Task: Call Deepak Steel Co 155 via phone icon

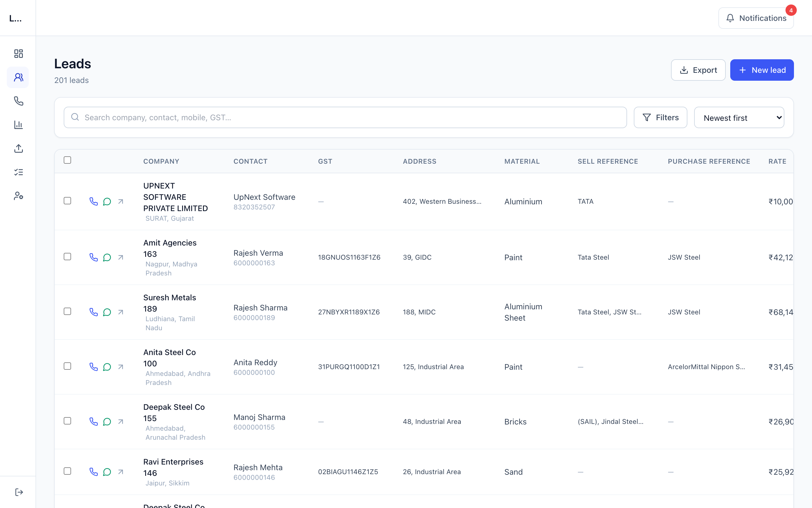Action: pos(94,421)
